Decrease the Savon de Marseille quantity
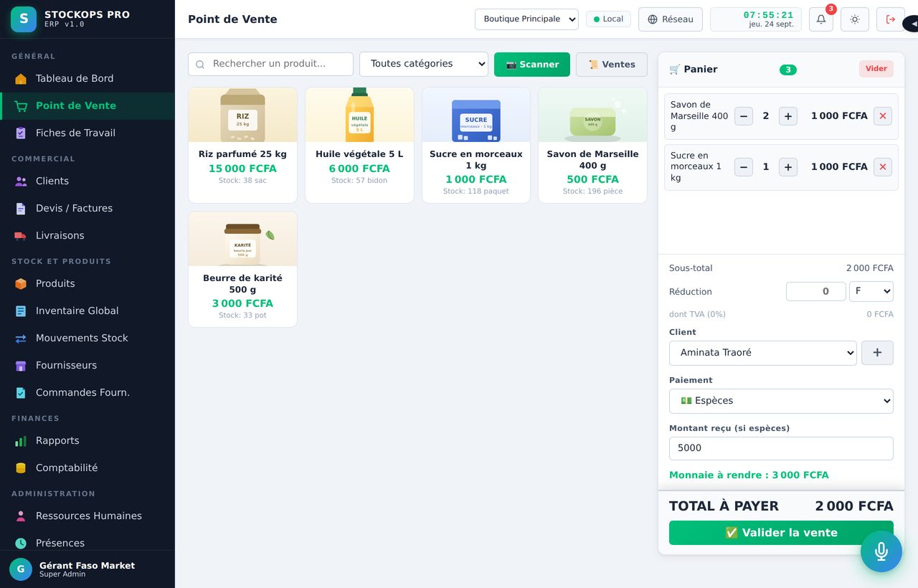The width and height of the screenshot is (918, 588). point(744,116)
